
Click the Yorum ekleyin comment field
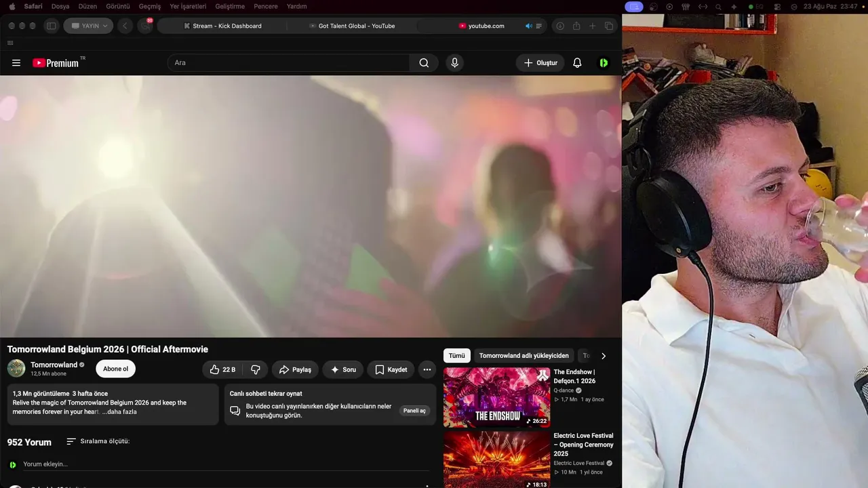[226, 464]
